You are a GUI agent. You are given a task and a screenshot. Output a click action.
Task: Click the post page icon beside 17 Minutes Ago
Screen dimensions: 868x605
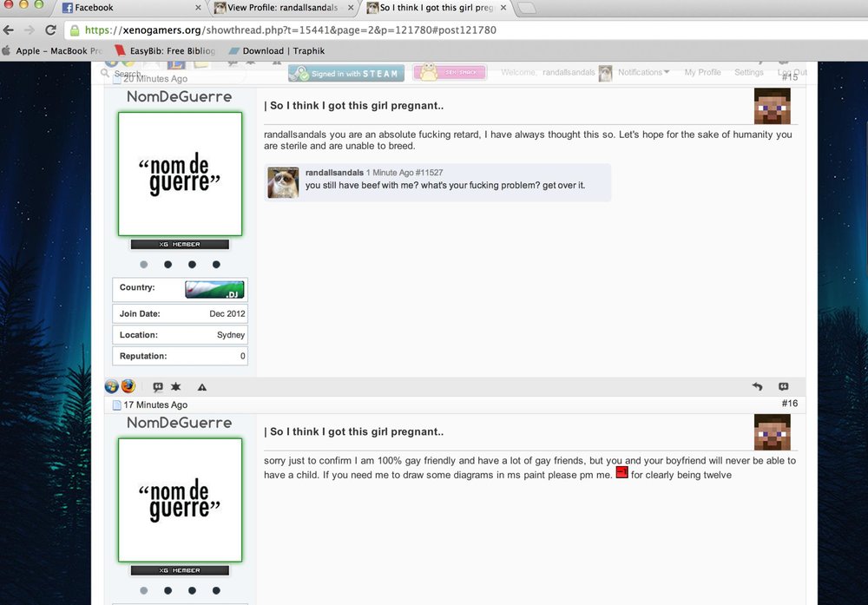click(x=116, y=405)
